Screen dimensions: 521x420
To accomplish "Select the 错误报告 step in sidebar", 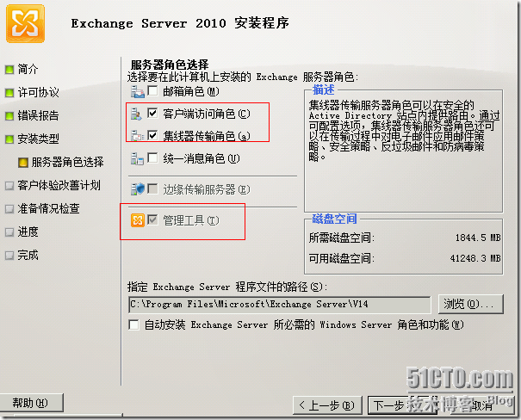I will click(38, 116).
